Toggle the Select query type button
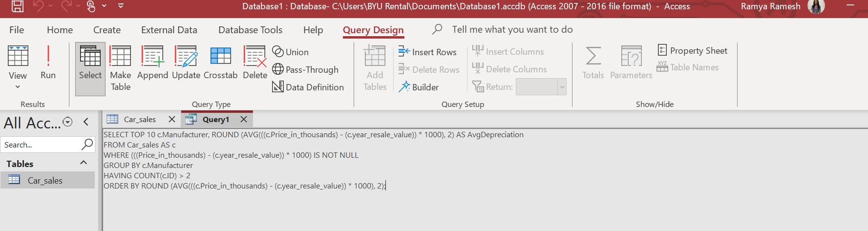 click(x=90, y=68)
